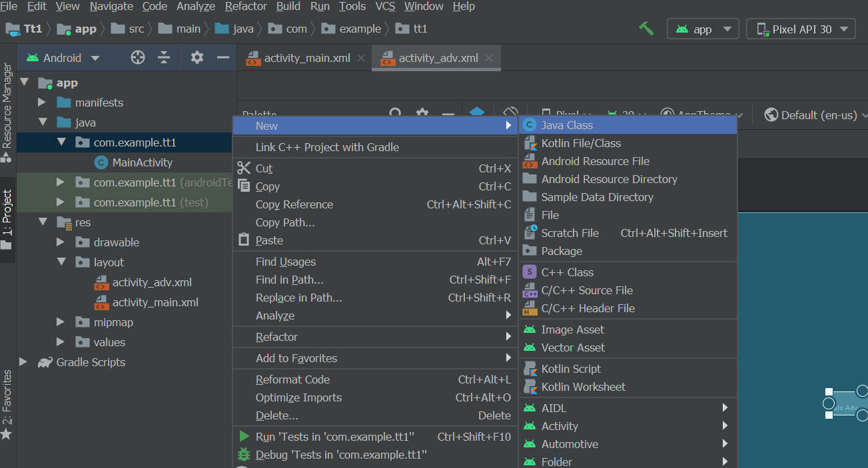Open the Default (en-us) locale dropdown

click(x=815, y=115)
